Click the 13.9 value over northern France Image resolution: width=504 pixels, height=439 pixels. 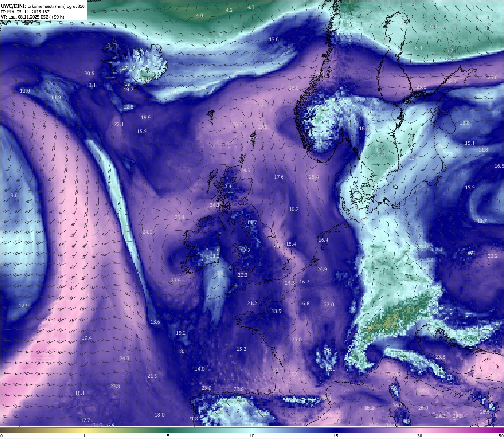[277, 311]
